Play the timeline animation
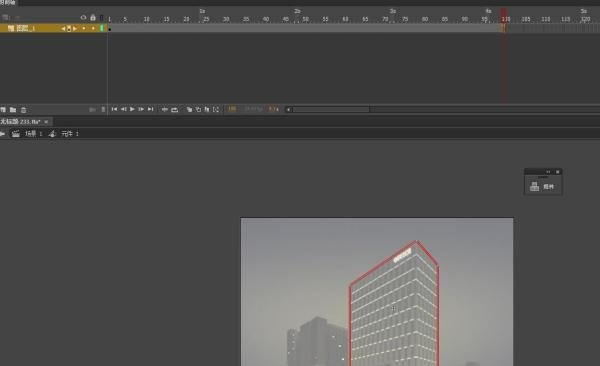Viewport: 600px width, 366px height. point(132,109)
